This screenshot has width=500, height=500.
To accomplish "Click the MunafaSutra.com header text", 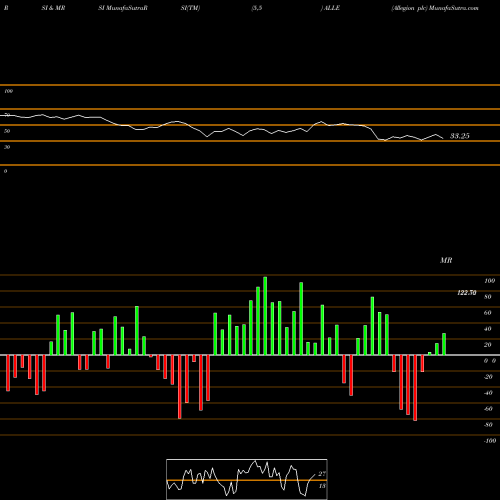I will [454, 8].
